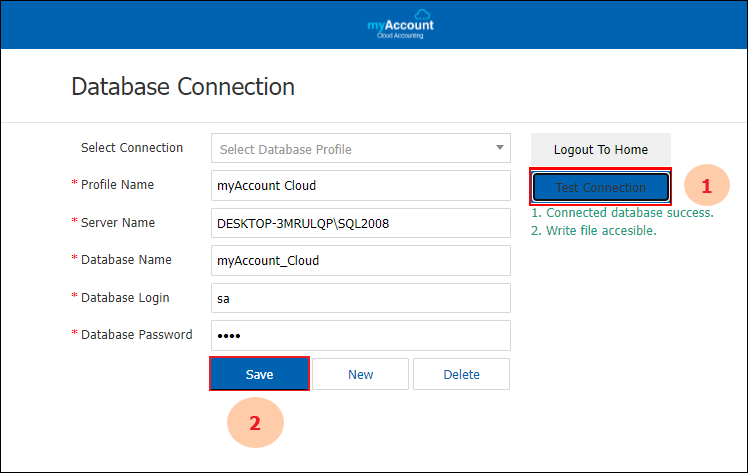This screenshot has width=748, height=473.
Task: Click the 'Write file accesible.' message
Action: point(594,231)
